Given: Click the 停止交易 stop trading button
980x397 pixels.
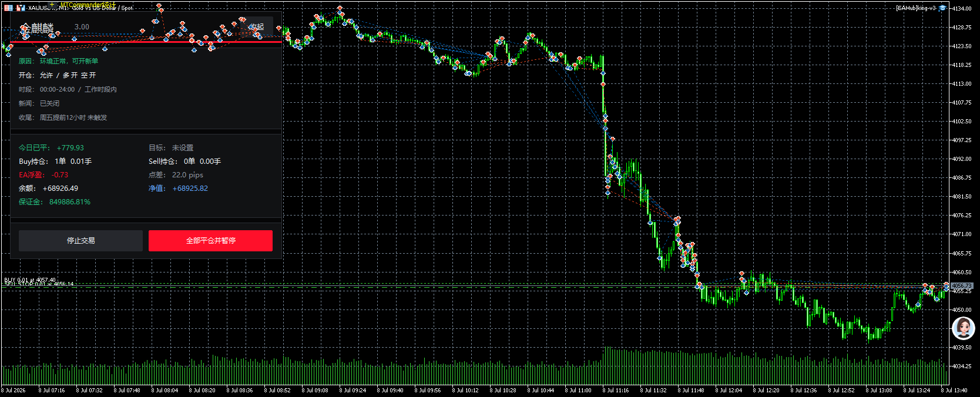Looking at the screenshot, I should [80, 241].
